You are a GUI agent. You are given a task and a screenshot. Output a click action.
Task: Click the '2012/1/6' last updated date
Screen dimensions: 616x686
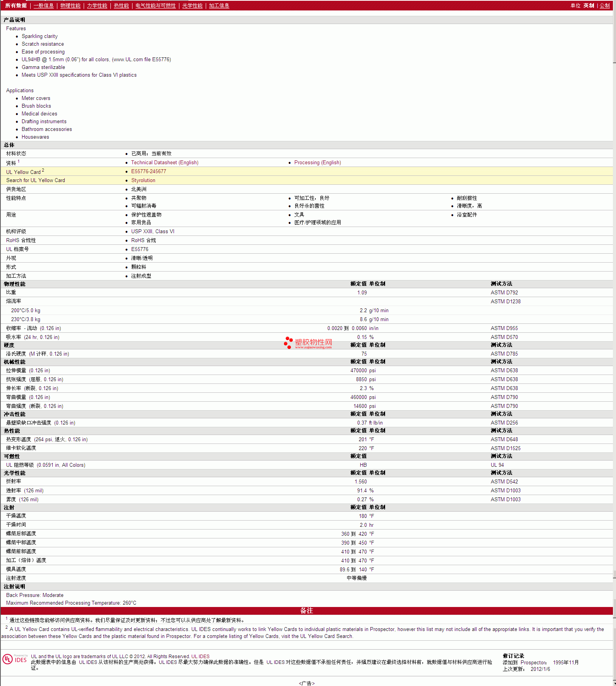coord(540,669)
